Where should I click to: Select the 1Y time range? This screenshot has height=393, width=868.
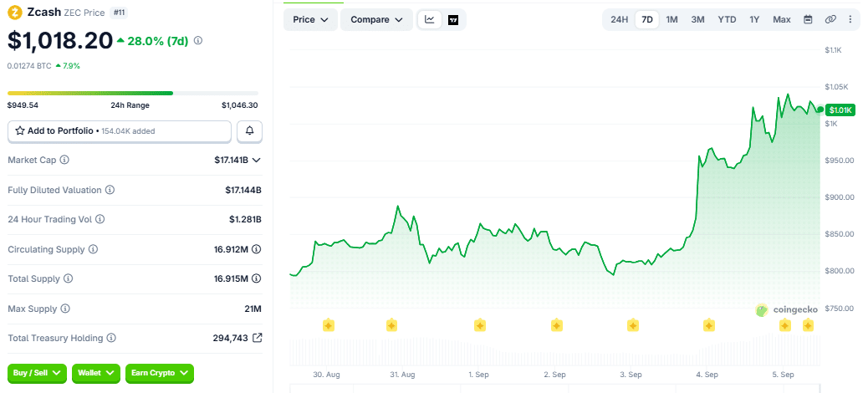[x=754, y=19]
